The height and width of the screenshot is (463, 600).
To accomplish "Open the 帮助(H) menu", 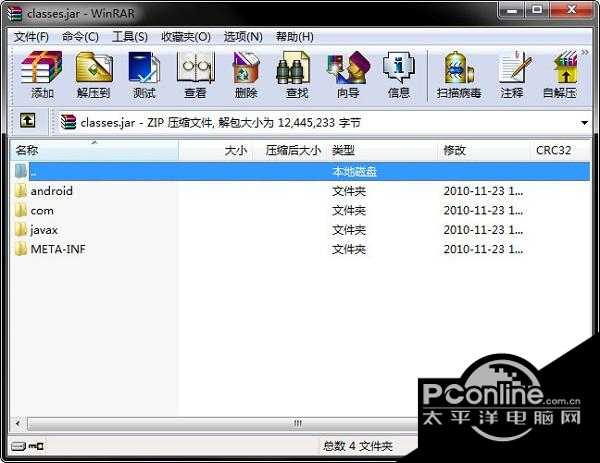I will tap(294, 37).
